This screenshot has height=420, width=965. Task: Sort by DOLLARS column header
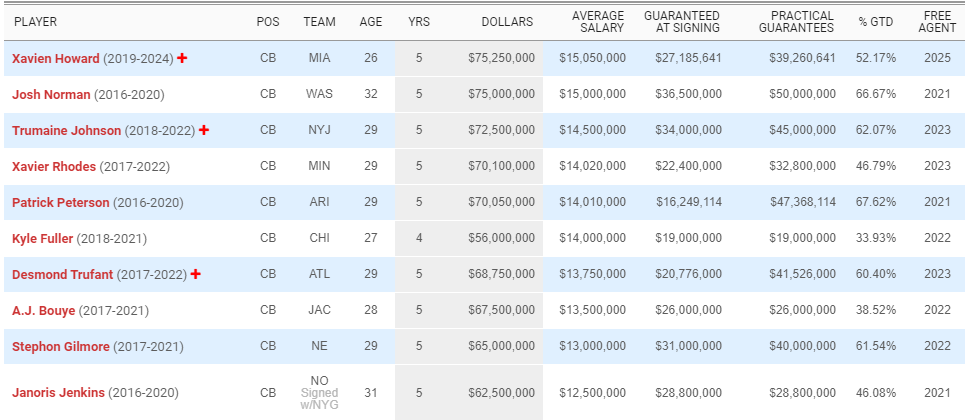507,22
